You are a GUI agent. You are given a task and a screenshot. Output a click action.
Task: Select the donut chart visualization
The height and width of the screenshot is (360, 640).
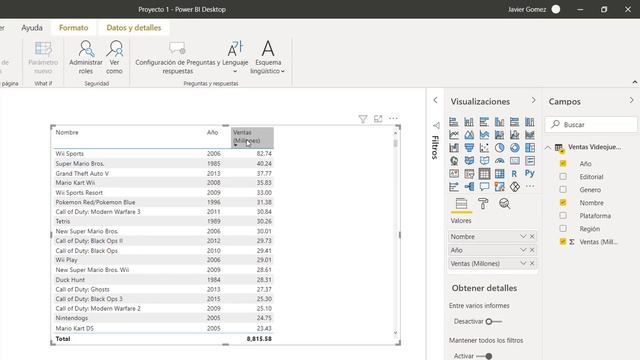coord(514,148)
